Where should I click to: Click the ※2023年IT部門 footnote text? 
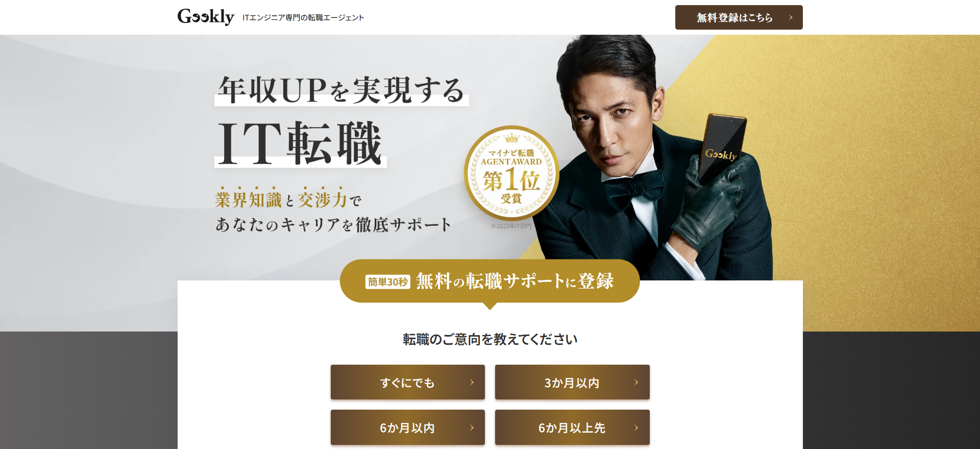click(x=511, y=226)
